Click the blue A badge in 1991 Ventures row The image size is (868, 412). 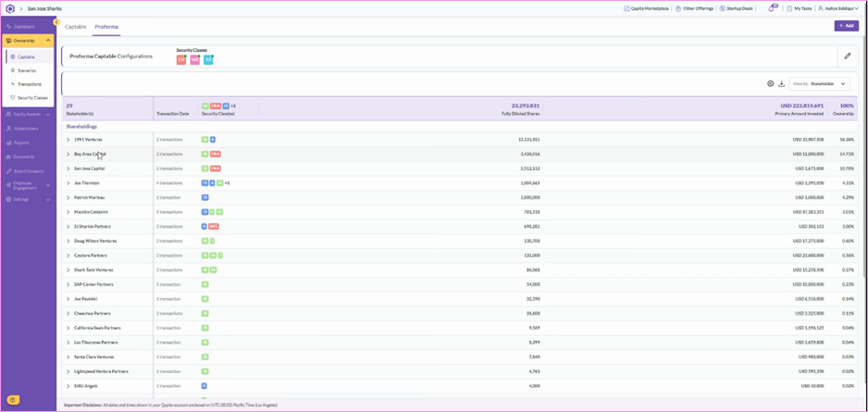point(213,140)
